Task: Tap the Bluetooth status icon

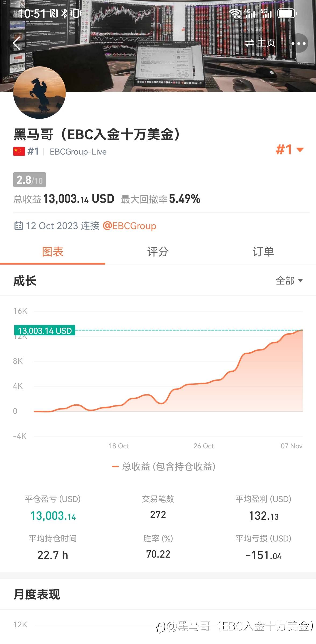Action: (64, 13)
